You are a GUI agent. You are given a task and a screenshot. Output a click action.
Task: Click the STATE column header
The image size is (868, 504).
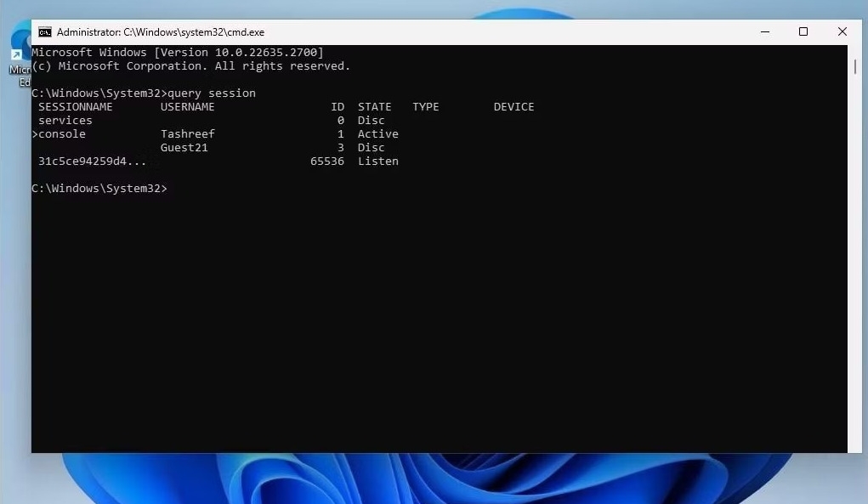point(374,107)
